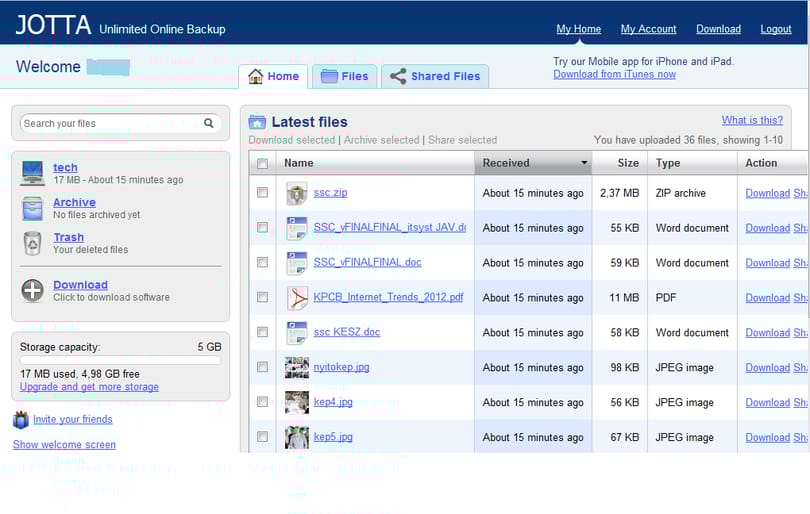Open the ssc.zip file link
810x514 pixels.
(330, 193)
